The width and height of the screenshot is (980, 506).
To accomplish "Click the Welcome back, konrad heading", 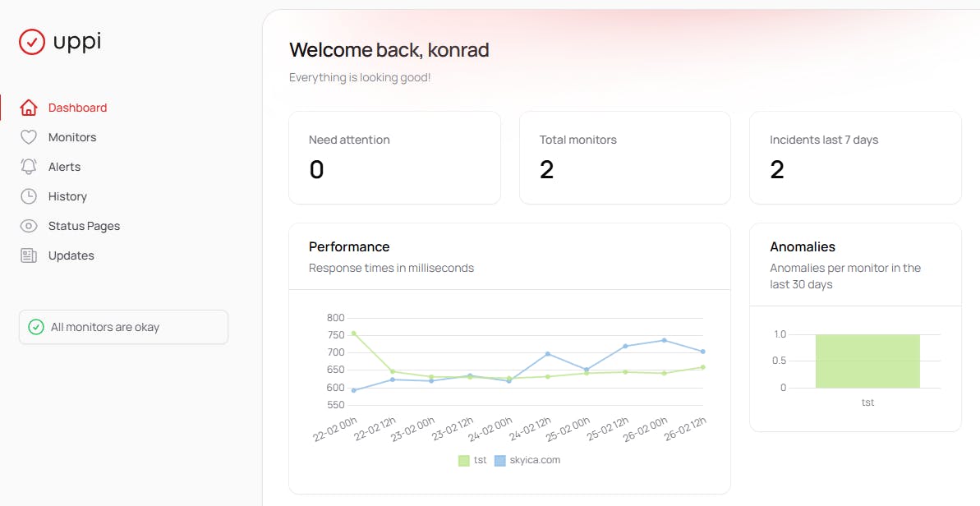I will click(389, 50).
